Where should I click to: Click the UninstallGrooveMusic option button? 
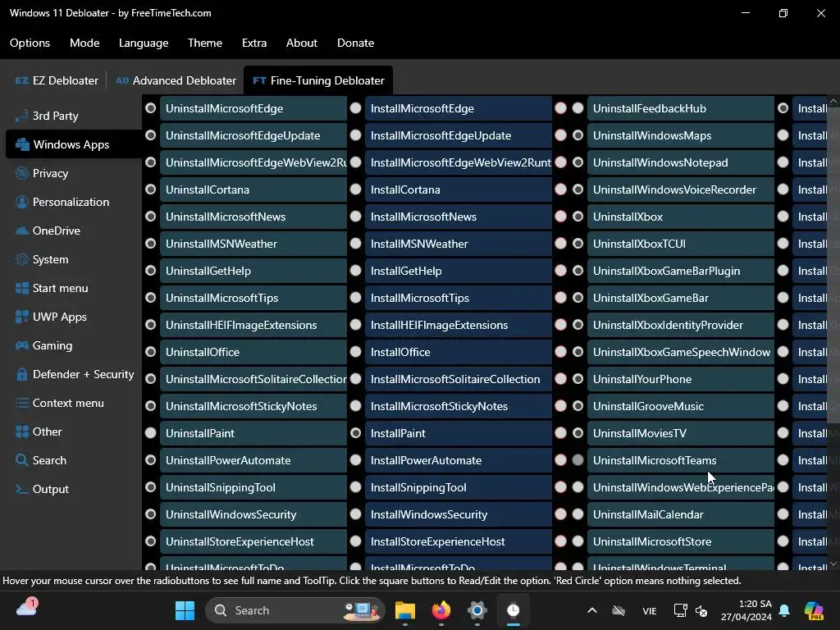pos(681,406)
